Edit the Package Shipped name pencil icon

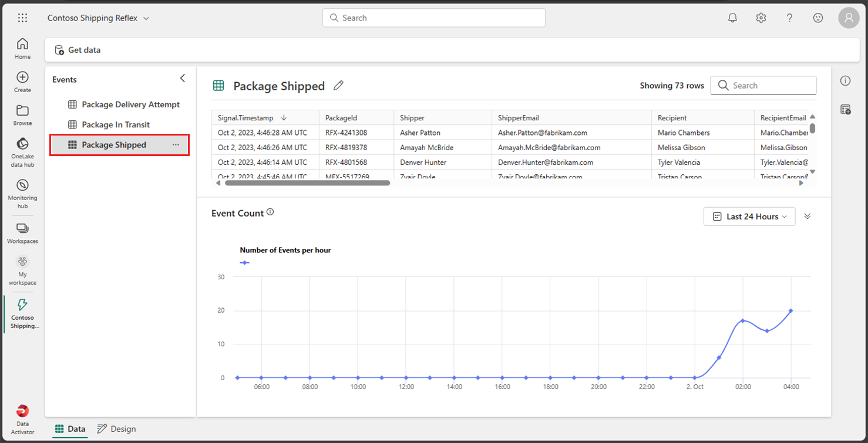(x=338, y=86)
